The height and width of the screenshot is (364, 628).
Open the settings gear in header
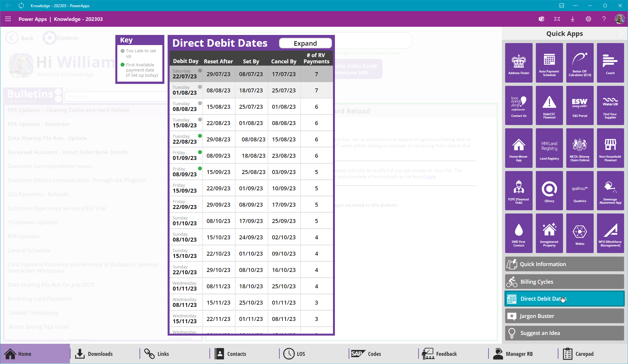pyautogui.click(x=588, y=19)
